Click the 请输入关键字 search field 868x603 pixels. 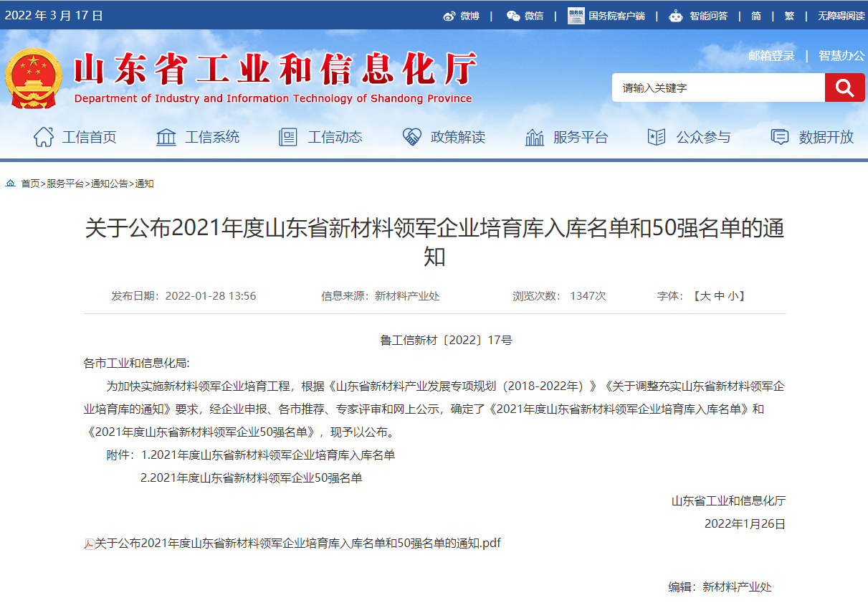(x=718, y=87)
